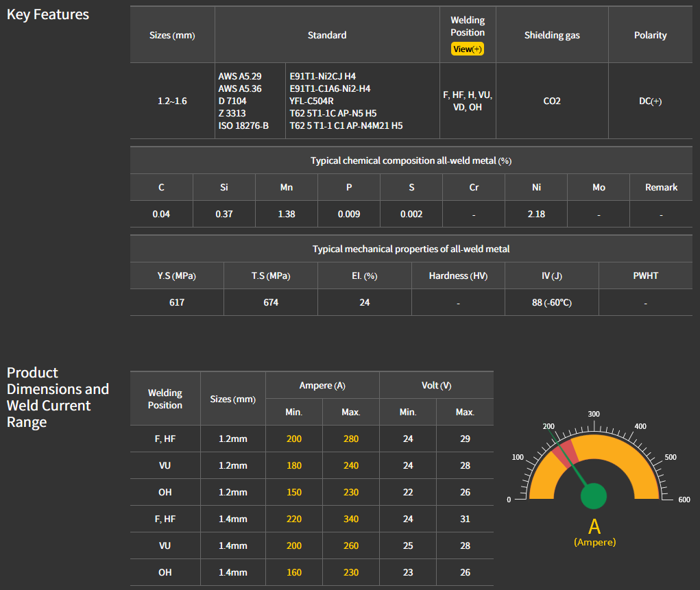Click the CO2 shielding gas cell
The image size is (700, 590).
click(x=551, y=101)
